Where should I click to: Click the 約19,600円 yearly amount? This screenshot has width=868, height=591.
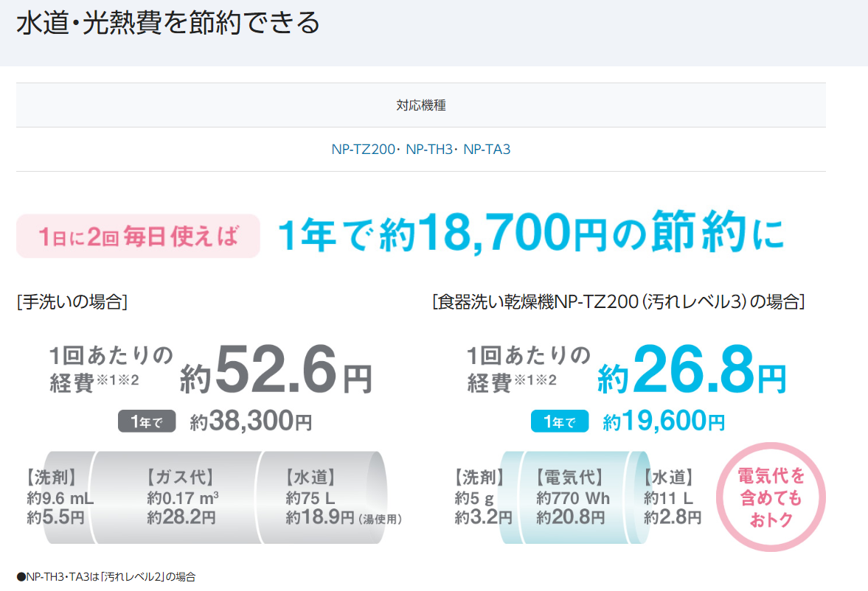click(664, 421)
